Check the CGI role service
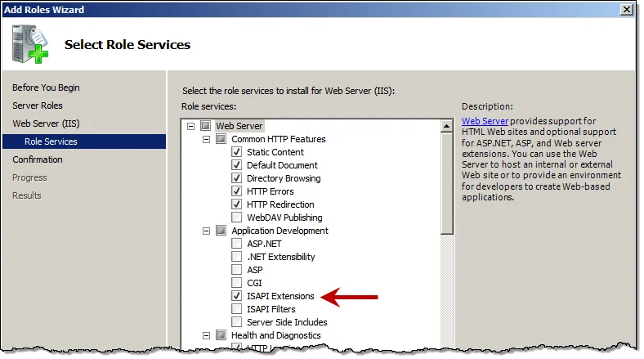Viewport: 644px width, 359px height. pos(236,283)
